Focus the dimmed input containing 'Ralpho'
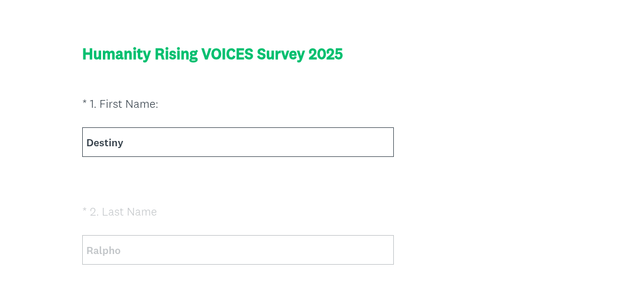 click(238, 250)
